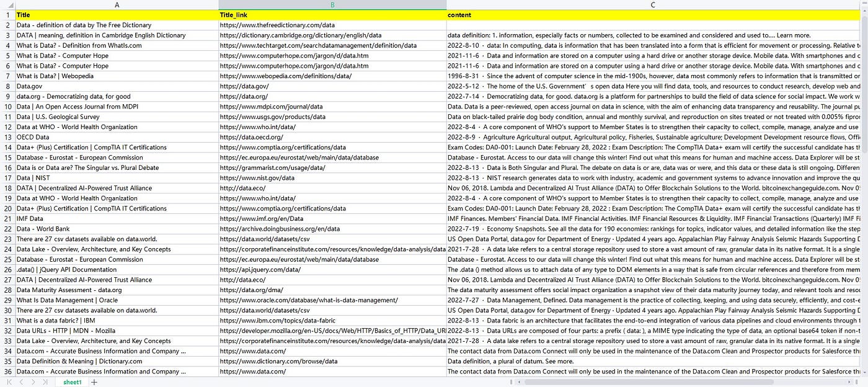Viewport: 868px width, 387px height.
Task: Select the 'What is Data? | Webopedia' cell
Action: point(117,76)
